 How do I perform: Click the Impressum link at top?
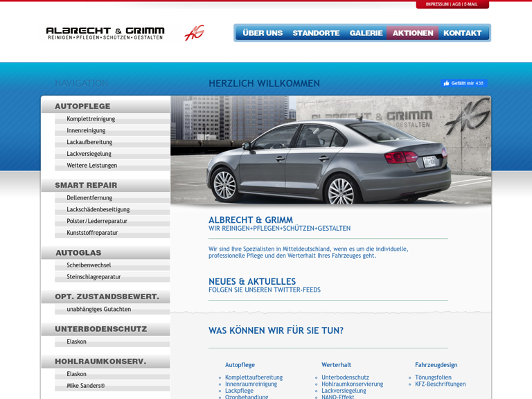pyautogui.click(x=437, y=4)
